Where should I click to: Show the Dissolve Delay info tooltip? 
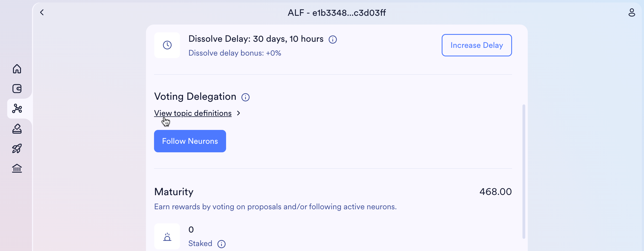(x=333, y=39)
